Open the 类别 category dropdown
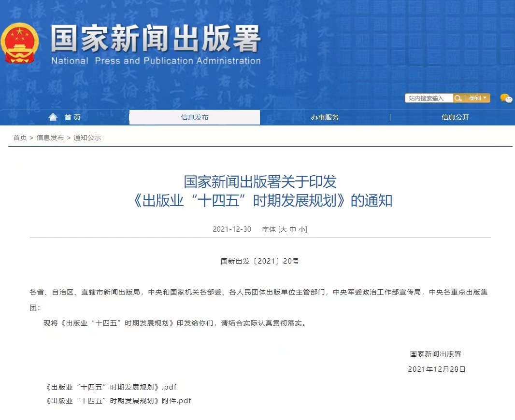This screenshot has width=515, height=420. click(477, 98)
